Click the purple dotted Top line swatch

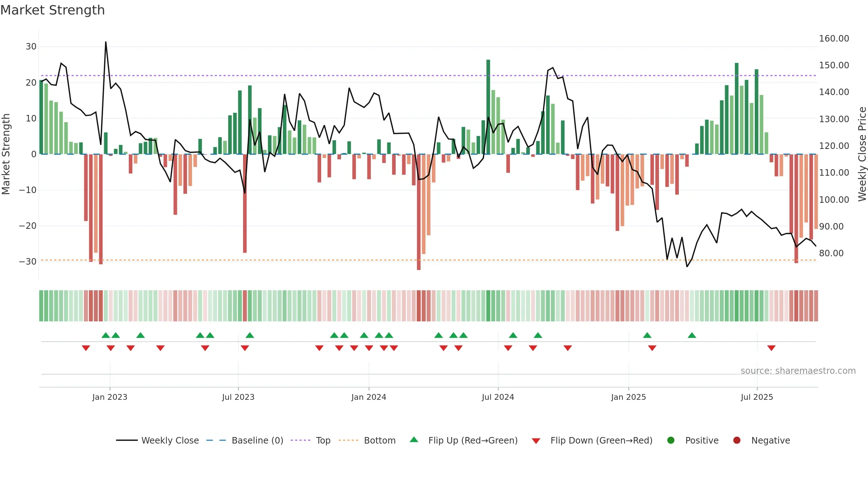point(301,440)
